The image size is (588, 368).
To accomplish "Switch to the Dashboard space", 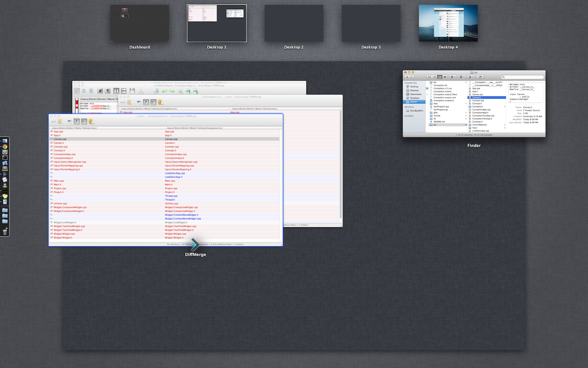I will 139,23.
